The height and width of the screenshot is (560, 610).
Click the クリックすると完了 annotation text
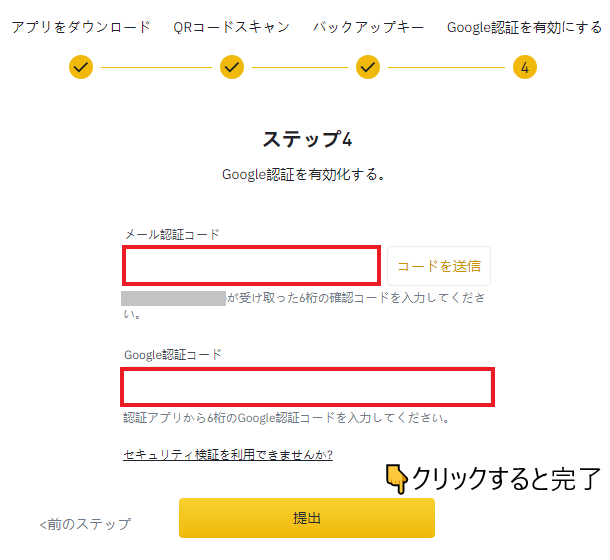507,480
